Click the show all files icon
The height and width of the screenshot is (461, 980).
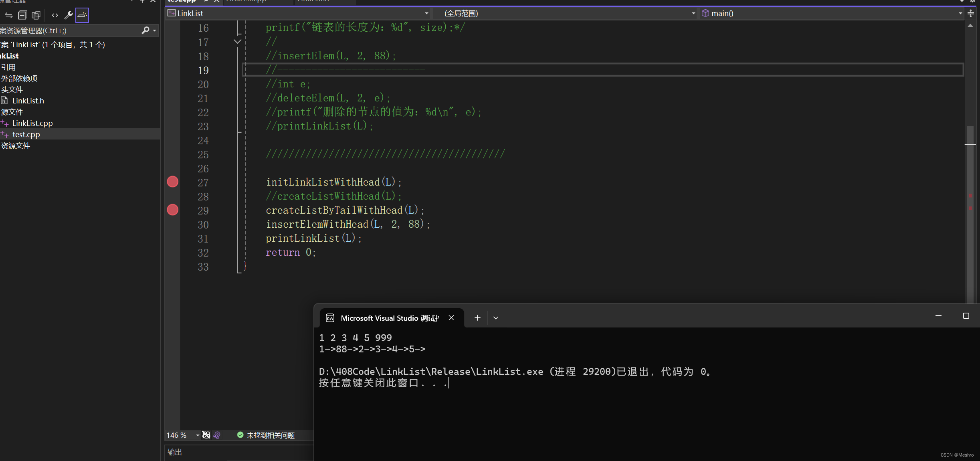coord(36,15)
